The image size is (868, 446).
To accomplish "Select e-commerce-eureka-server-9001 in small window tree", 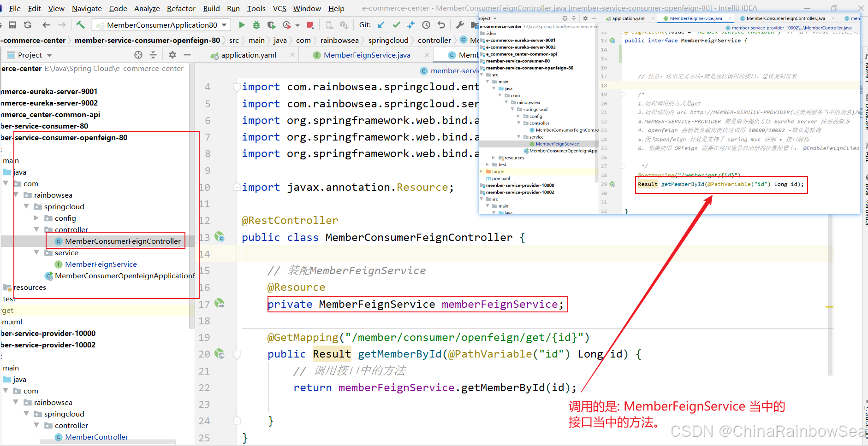I will (520, 40).
